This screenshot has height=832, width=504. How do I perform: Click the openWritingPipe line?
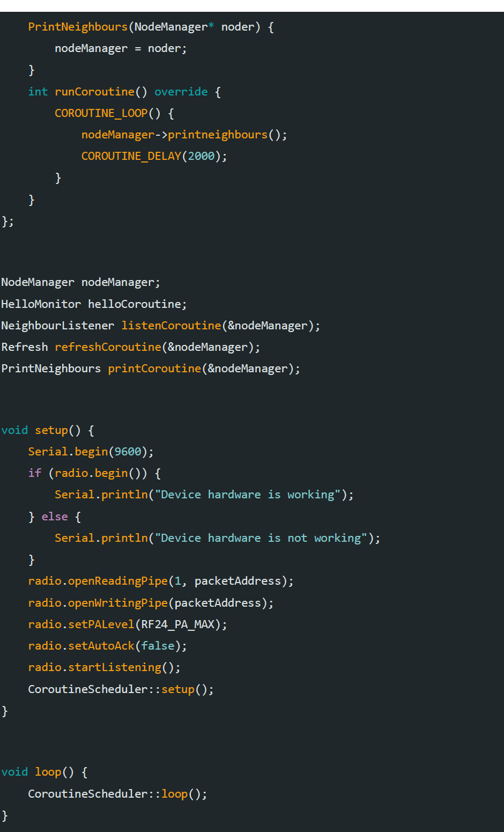coord(150,602)
